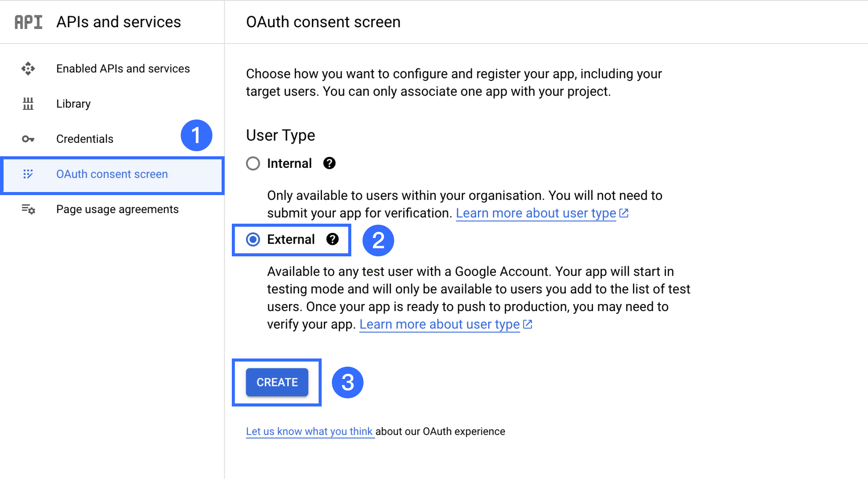Select the External user type radio
The image size is (868, 479).
point(253,239)
